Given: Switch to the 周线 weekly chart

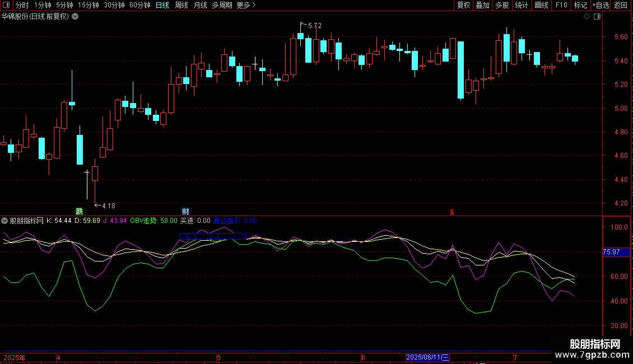Looking at the screenshot, I should 181,5.
